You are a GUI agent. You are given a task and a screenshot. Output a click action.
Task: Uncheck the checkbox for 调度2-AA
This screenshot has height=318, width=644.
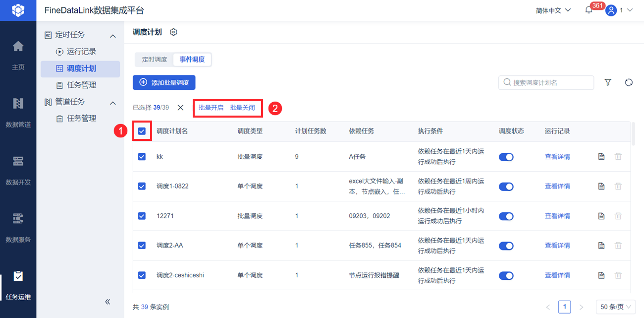point(142,245)
